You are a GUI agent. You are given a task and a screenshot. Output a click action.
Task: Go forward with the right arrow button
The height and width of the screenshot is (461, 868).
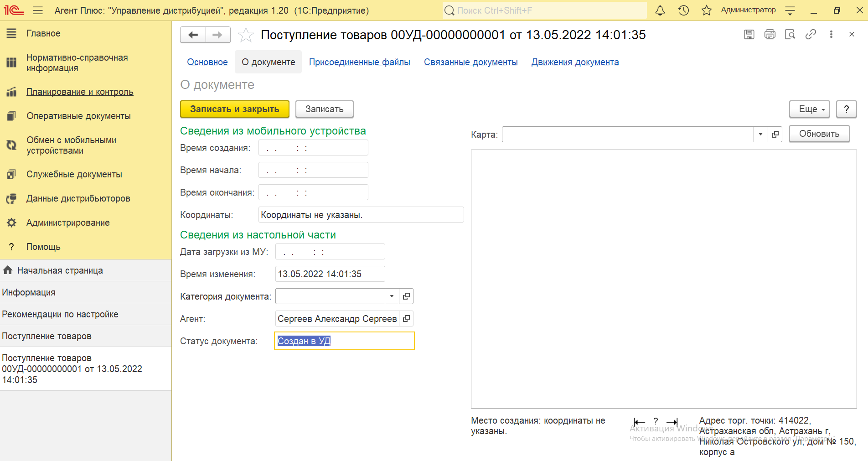218,35
